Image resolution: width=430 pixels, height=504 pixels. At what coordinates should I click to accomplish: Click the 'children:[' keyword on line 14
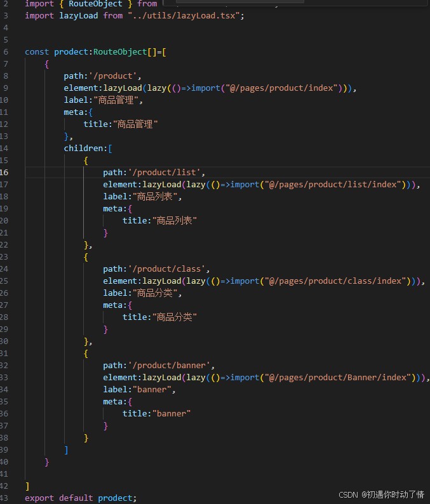tap(88, 149)
